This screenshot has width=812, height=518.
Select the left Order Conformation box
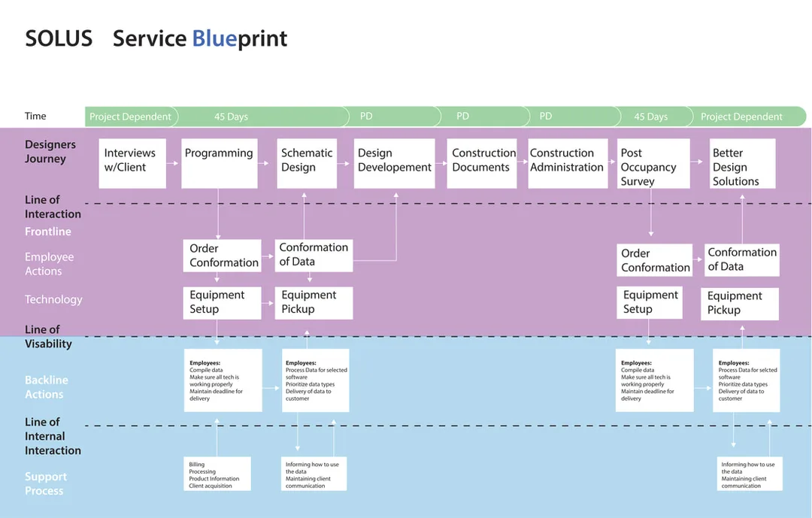[222, 256]
